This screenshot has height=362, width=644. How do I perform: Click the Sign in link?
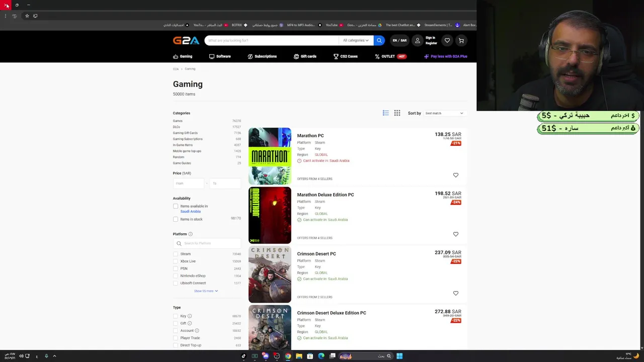[430, 38]
